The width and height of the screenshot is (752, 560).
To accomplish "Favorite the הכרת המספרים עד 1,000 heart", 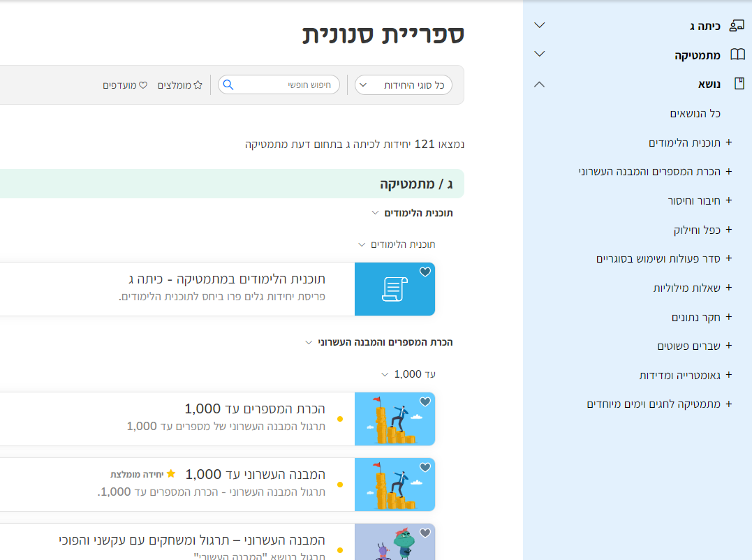I will (425, 401).
